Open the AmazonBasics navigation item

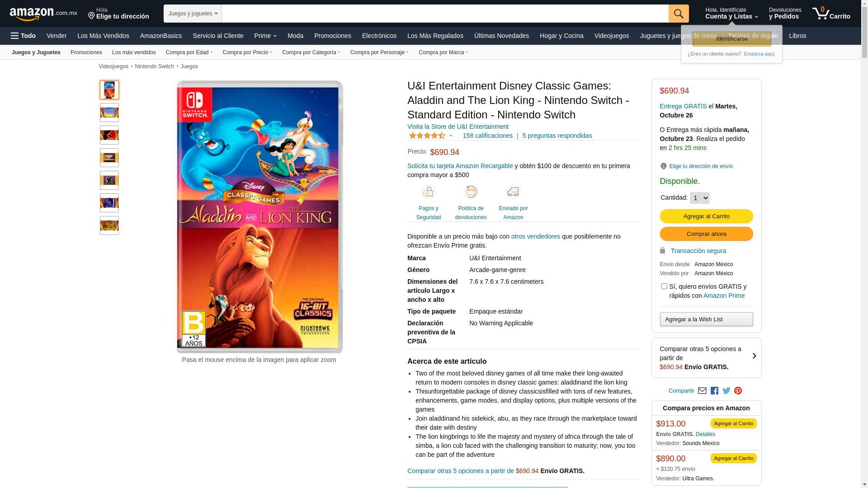pyautogui.click(x=161, y=36)
